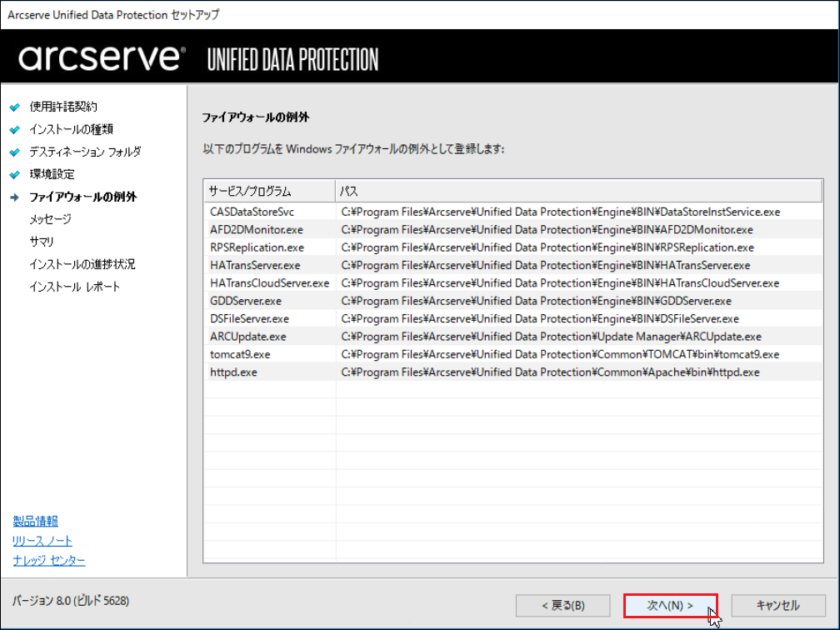Select the サマリ step in the sidebar

tap(42, 242)
